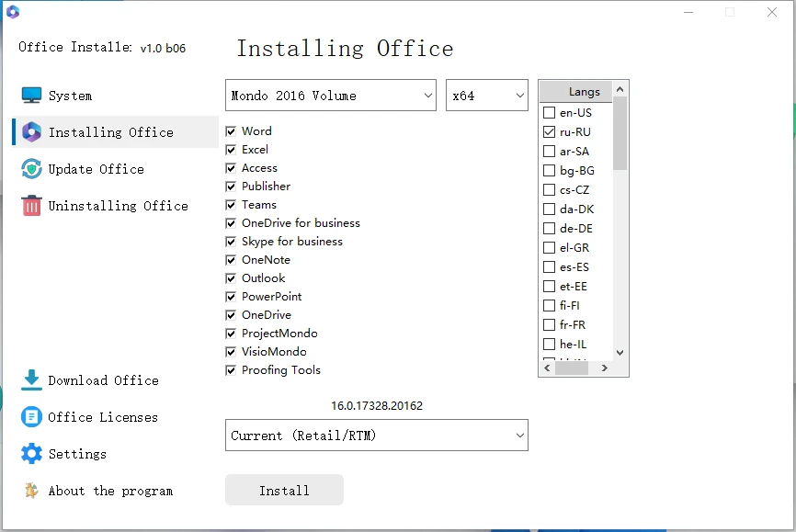This screenshot has width=796, height=532.
Task: Click the Langs horizontal scroll right arrow
Action: 604,368
